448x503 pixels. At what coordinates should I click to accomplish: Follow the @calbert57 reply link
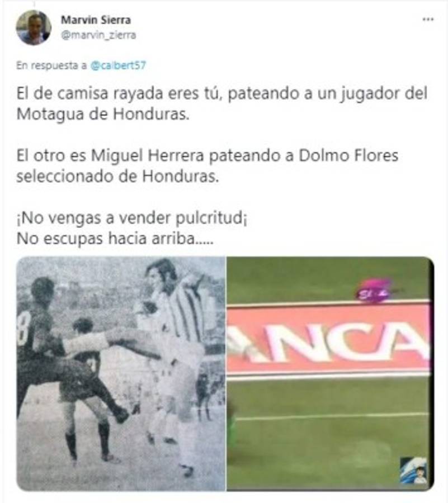[x=118, y=65]
